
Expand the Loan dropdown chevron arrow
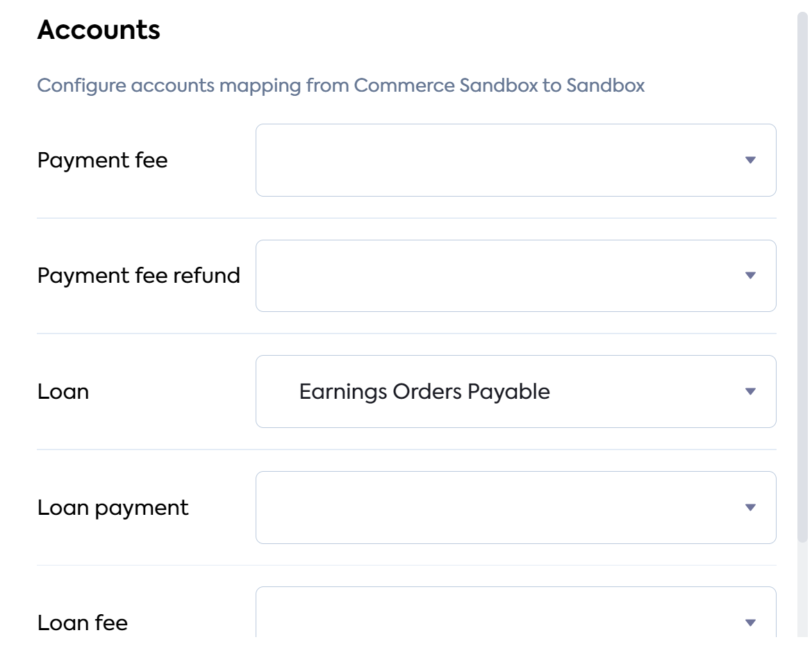tap(749, 391)
